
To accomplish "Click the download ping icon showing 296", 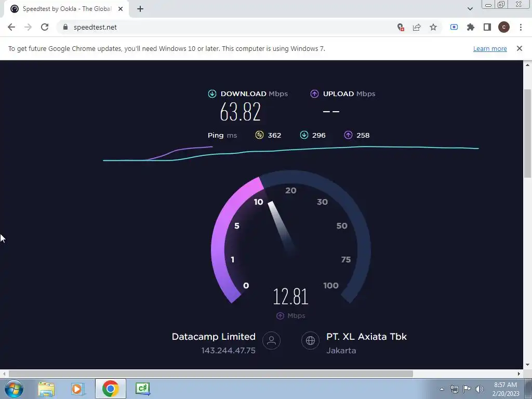I will (x=304, y=135).
